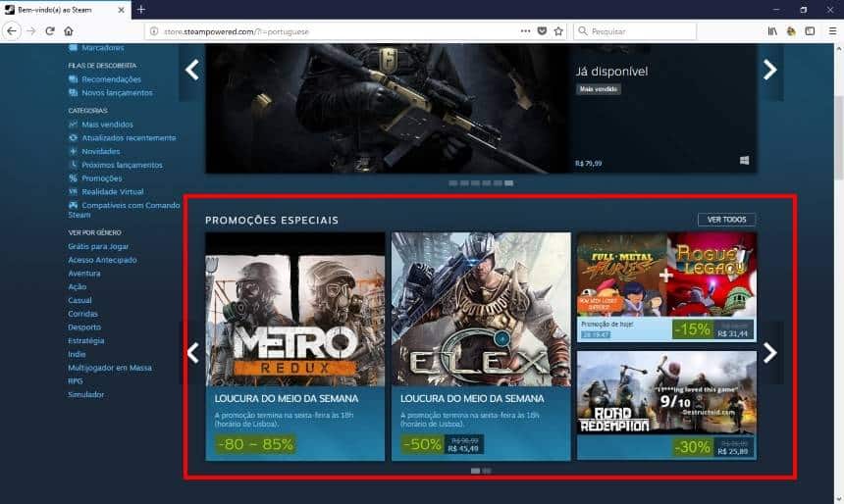Open page actions three-dot menu

525,31
